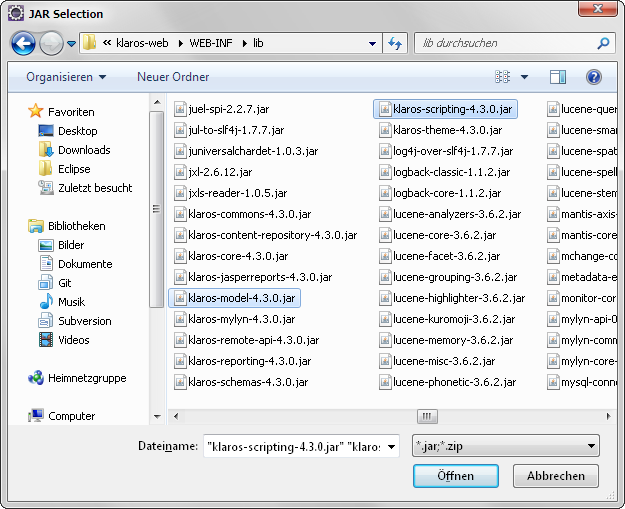The height and width of the screenshot is (509, 625).
Task: Click the Öffnen button
Action: [456, 476]
